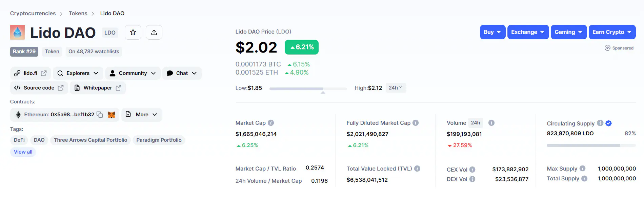Click the Market Cap info icon

coord(271,123)
